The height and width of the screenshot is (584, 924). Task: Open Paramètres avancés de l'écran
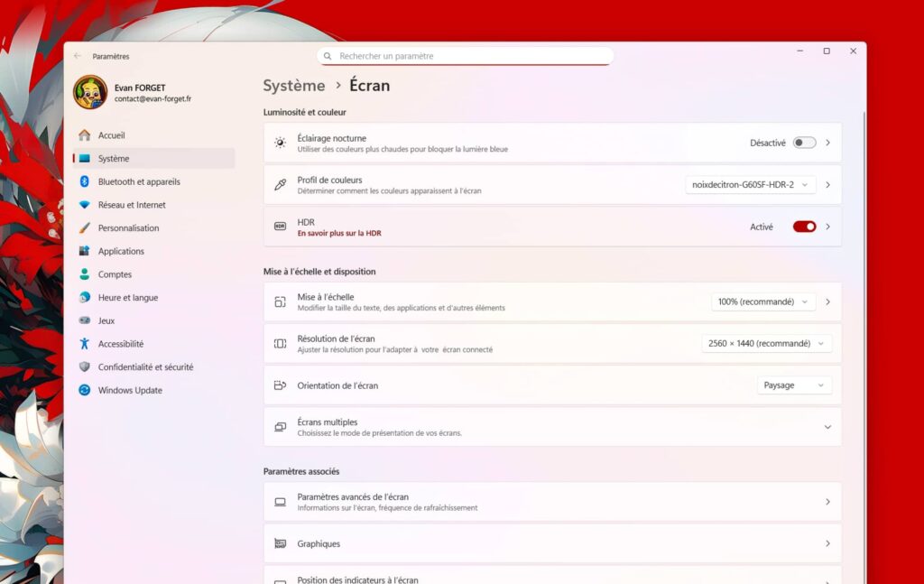[x=552, y=501]
